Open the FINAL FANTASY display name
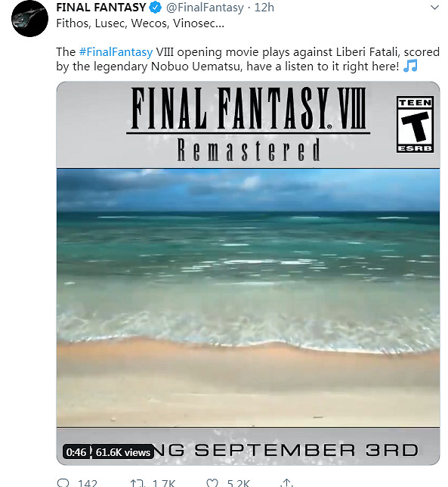Viewport: 448px width, 487px height. (101, 8)
